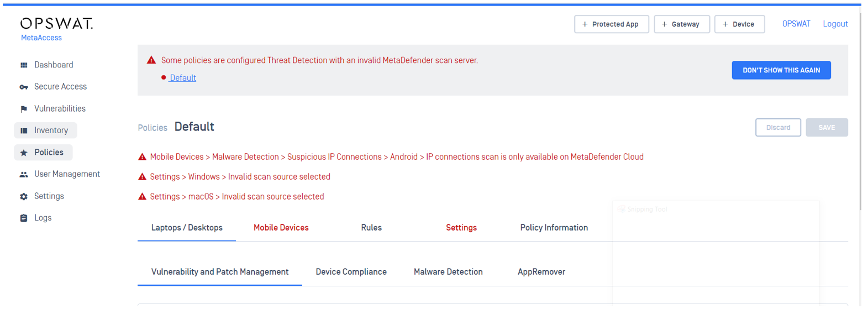
Task: Switch to the Mobile Devices tab
Action: (281, 228)
